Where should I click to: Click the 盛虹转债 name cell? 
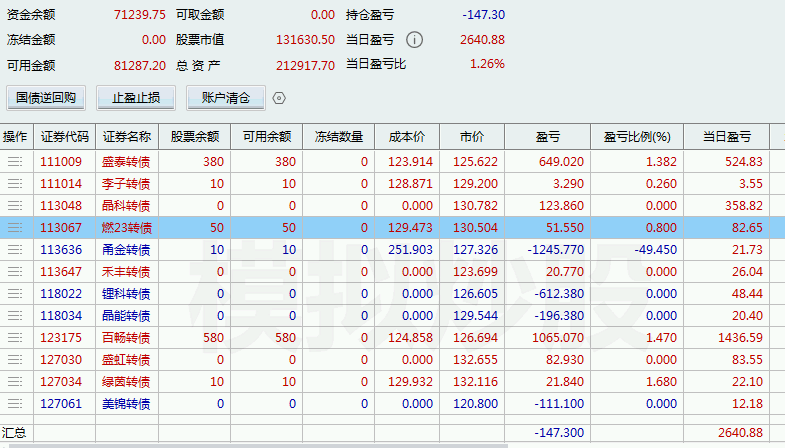click(x=126, y=360)
